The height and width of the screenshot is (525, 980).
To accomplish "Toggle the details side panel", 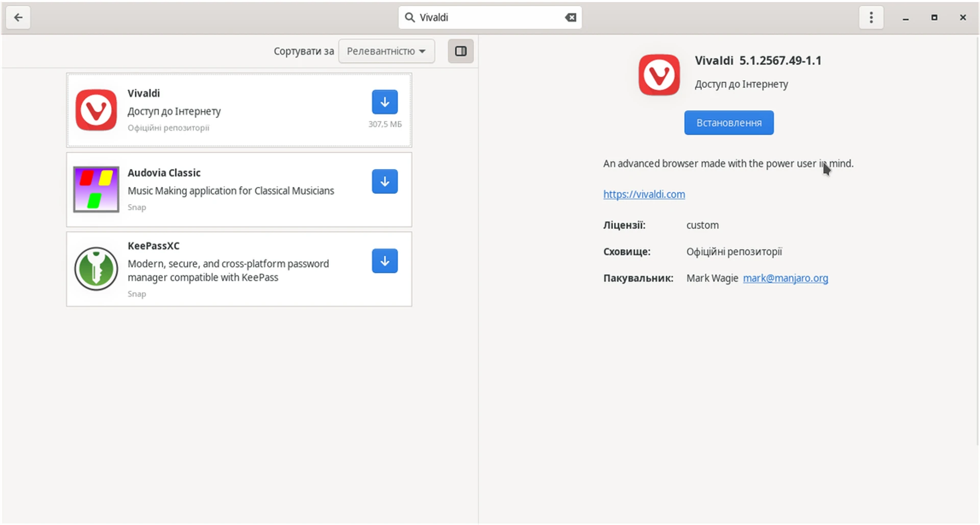I will 460,51.
